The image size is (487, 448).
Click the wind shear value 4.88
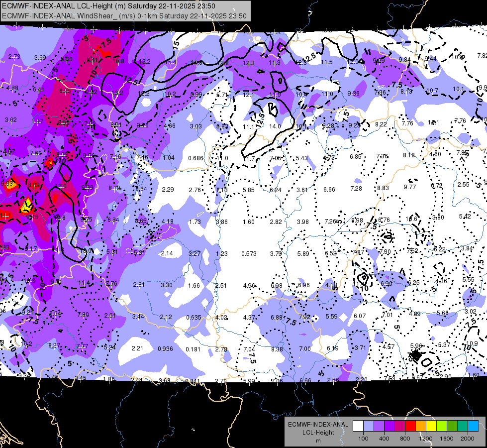point(12,88)
